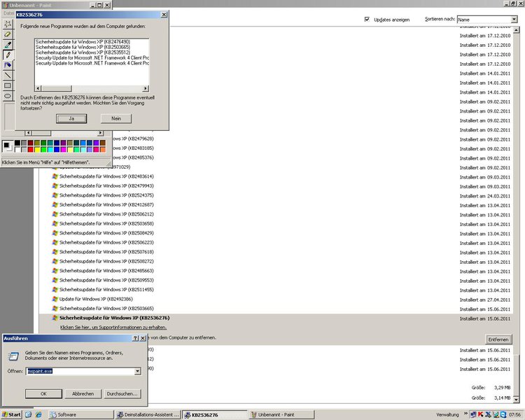Select Sicherheitsupdate für Windows XP (KB2509553) row
The image size is (525, 420).
coord(274,280)
